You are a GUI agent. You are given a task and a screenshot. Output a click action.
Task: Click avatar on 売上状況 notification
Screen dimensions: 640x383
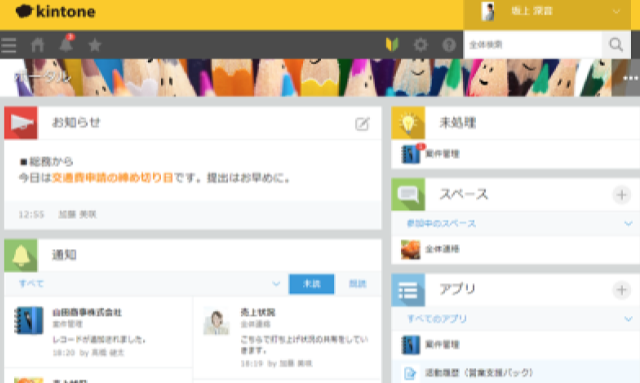[x=216, y=321]
